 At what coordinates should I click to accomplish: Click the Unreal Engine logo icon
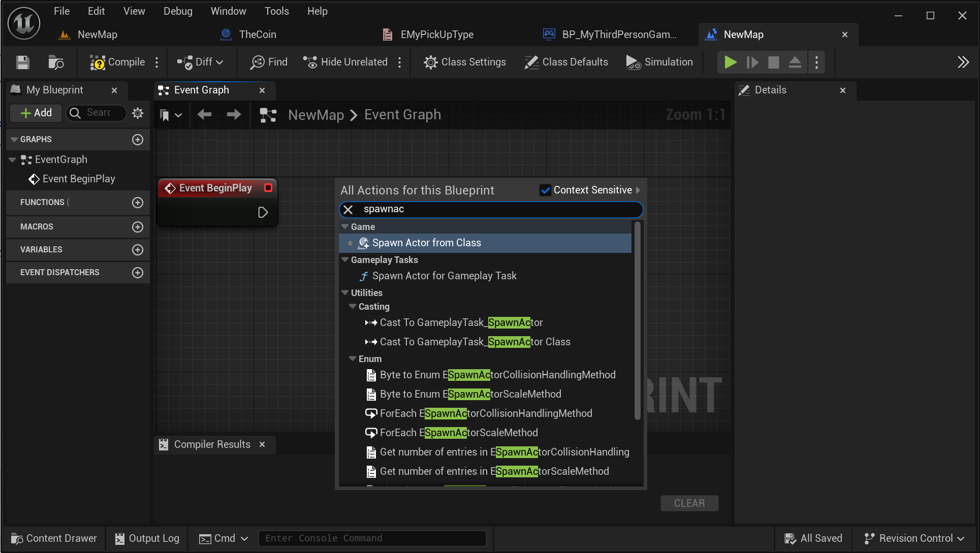pyautogui.click(x=24, y=23)
